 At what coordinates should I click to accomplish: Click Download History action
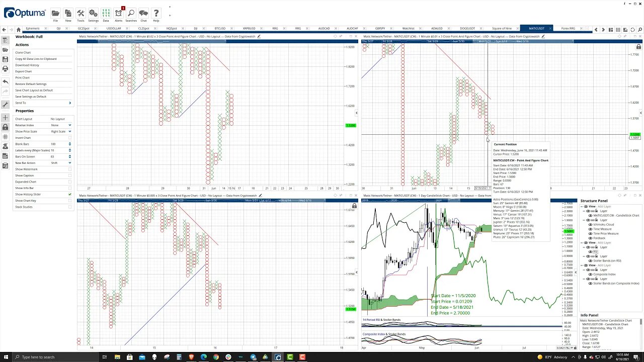pyautogui.click(x=27, y=65)
